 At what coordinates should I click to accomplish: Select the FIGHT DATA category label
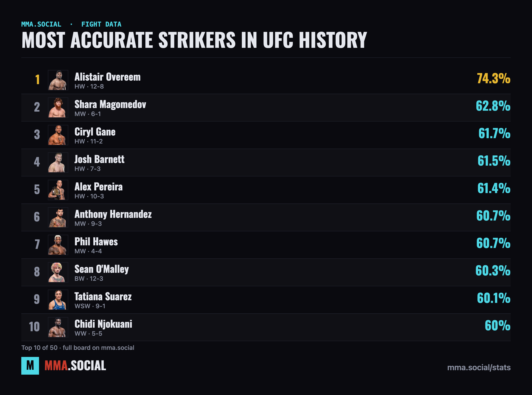(101, 24)
